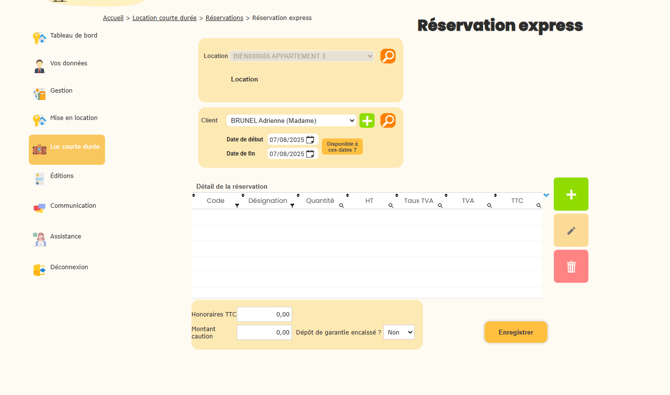Click Déconnexion to log out
The width and height of the screenshot is (670, 395).
point(69,267)
